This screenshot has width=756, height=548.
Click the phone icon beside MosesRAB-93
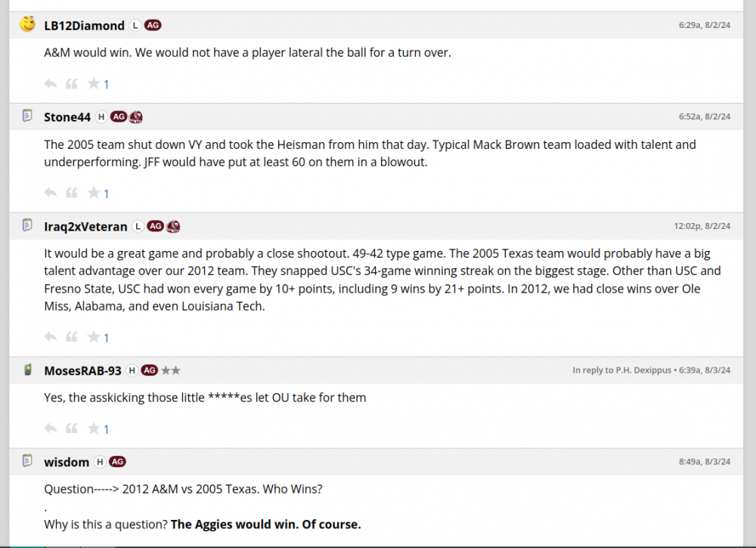click(x=27, y=370)
